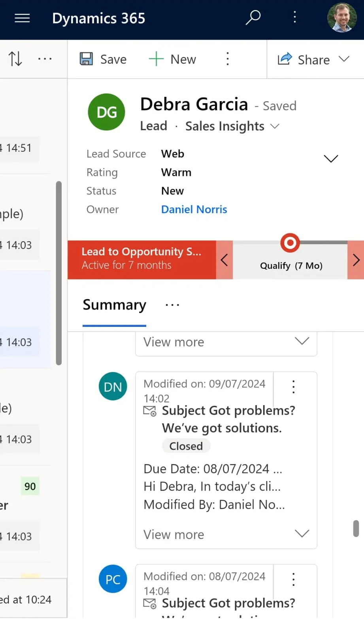
Task: Click the Dynamics 365 app title
Action: click(x=99, y=18)
